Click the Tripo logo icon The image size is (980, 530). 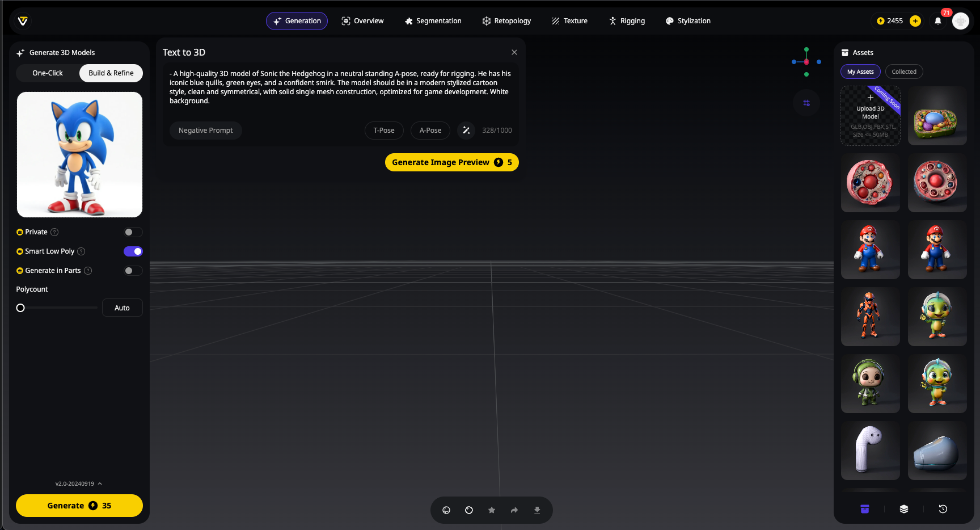pos(23,21)
